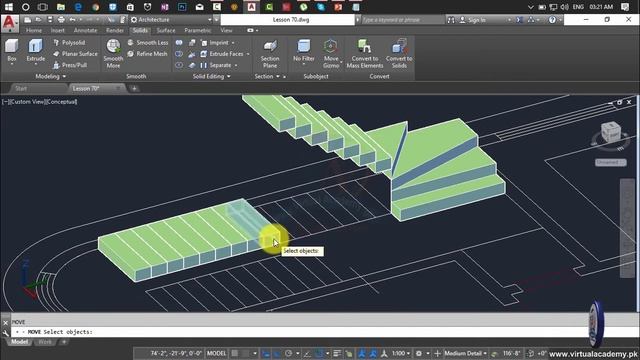The width and height of the screenshot is (640, 360).
Task: Open the Home ribbon tab
Action: tap(33, 31)
